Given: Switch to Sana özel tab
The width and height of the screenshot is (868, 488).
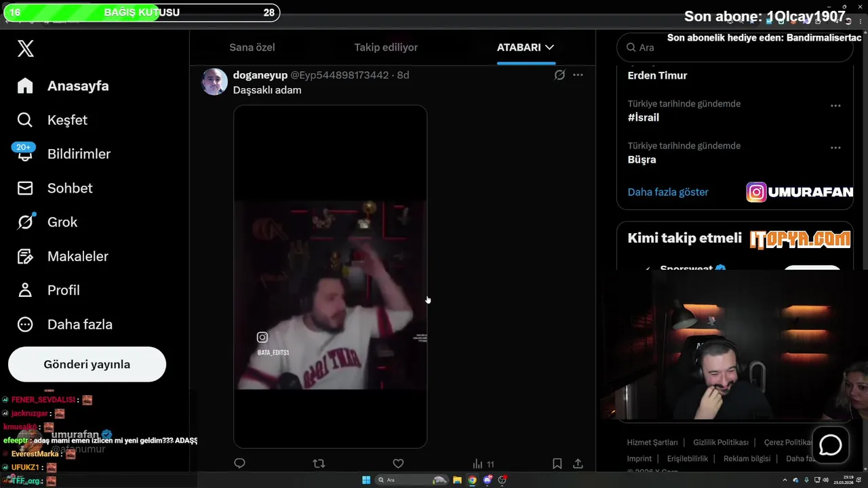Looking at the screenshot, I should click(x=252, y=47).
